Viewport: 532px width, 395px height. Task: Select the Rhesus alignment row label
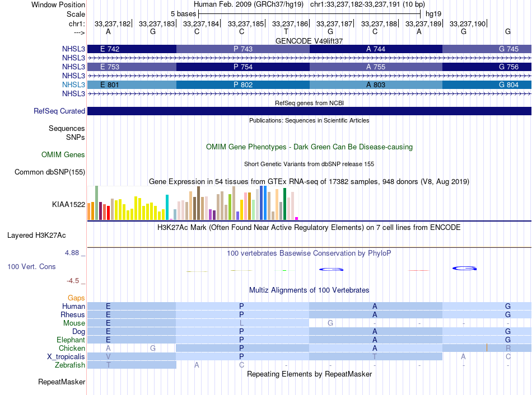pos(73,314)
